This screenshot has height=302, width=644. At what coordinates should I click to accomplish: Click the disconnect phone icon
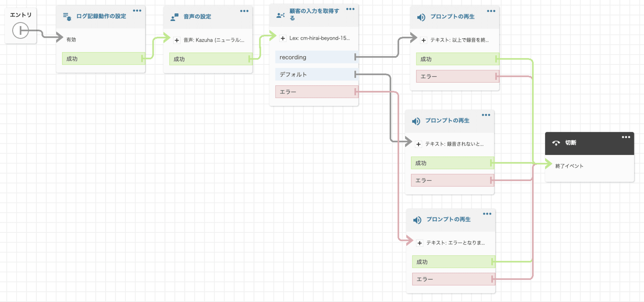[x=556, y=143]
